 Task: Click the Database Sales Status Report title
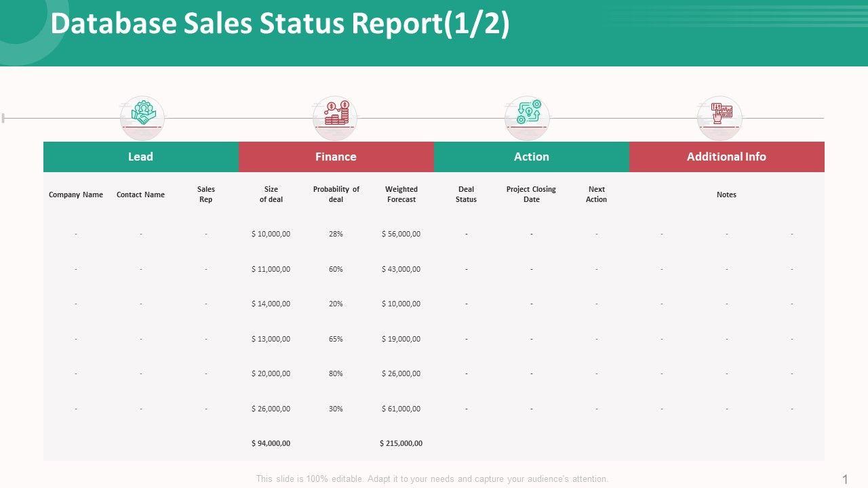coord(280,24)
